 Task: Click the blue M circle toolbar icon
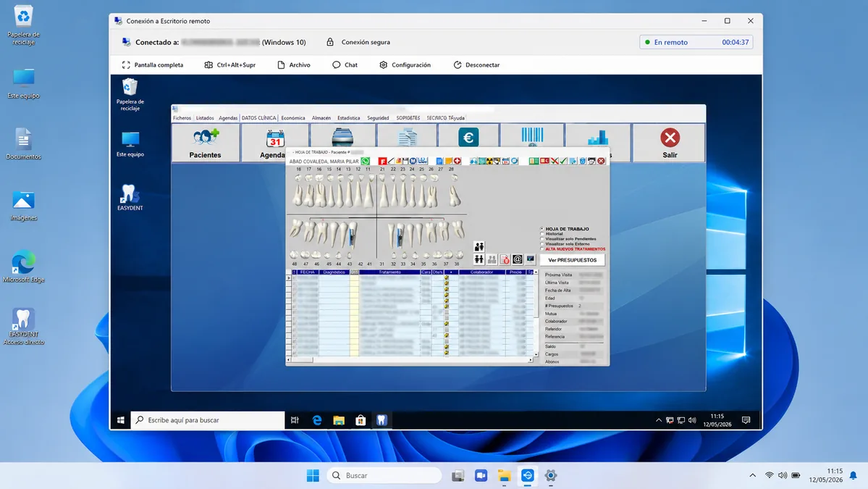pos(413,161)
